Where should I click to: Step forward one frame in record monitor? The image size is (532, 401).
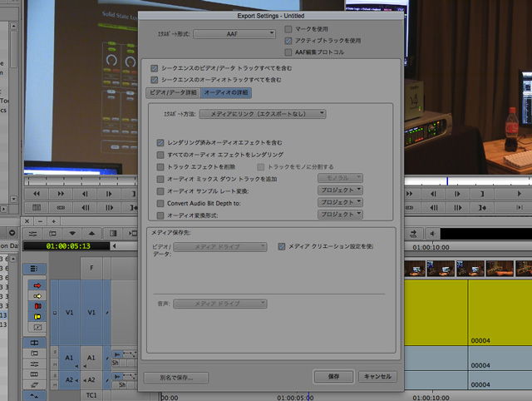coord(457,194)
